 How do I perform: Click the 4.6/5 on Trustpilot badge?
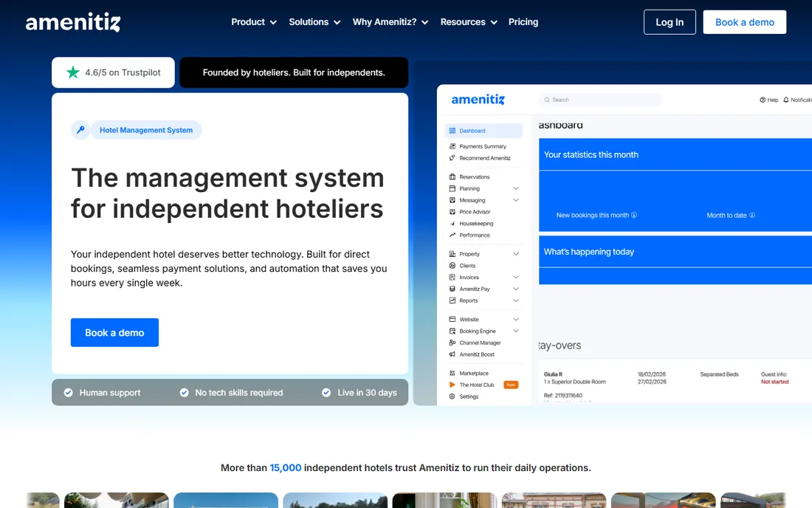(x=114, y=72)
